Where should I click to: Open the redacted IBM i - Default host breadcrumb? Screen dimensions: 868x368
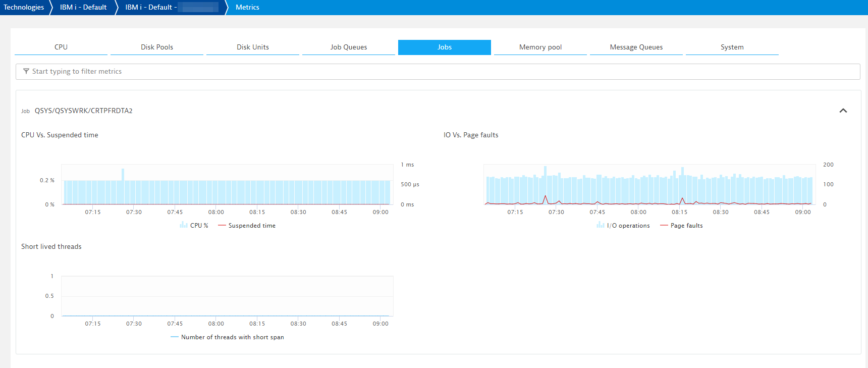172,7
